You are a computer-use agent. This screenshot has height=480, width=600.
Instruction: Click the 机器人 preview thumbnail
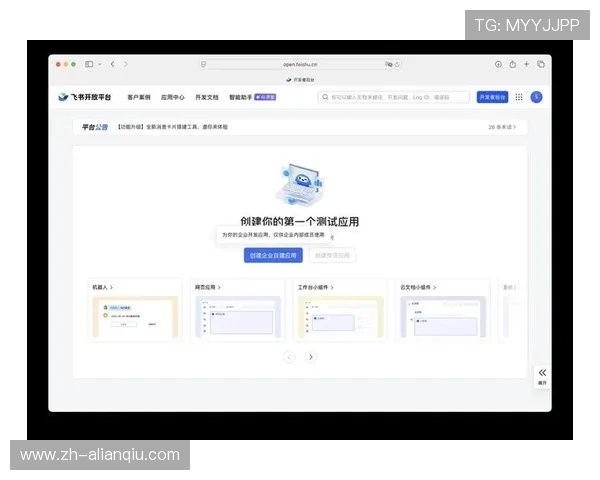[135, 317]
